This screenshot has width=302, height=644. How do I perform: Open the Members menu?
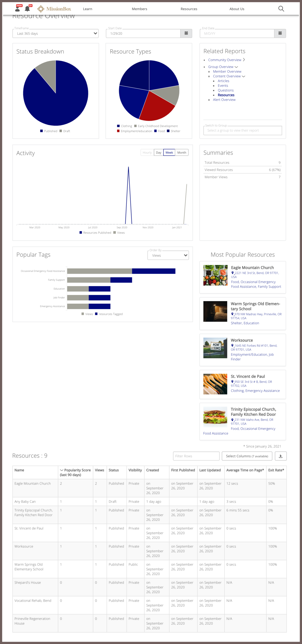140,9
